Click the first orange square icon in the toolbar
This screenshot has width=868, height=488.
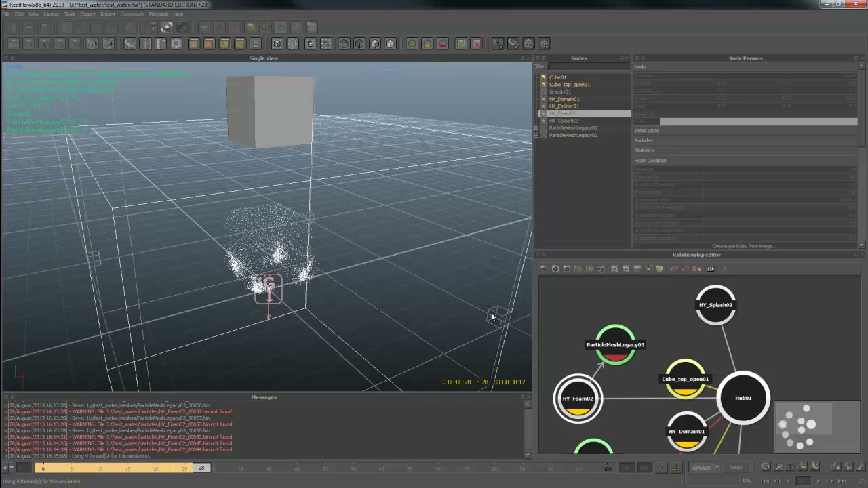(x=194, y=43)
